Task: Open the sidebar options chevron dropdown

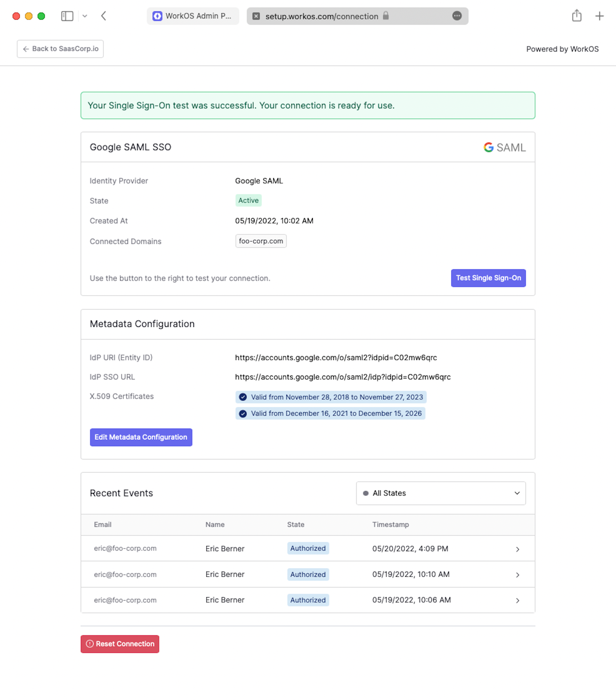Action: pyautogui.click(x=85, y=16)
